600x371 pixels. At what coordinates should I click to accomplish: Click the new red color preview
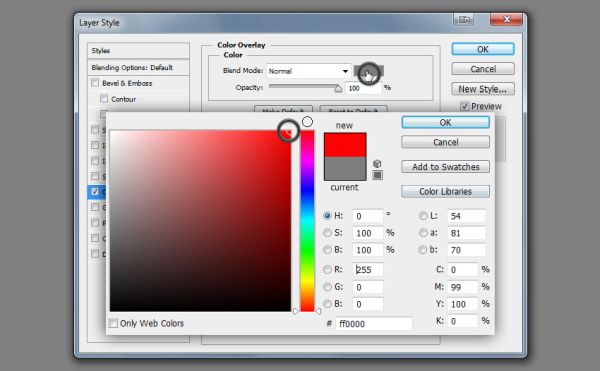[345, 145]
